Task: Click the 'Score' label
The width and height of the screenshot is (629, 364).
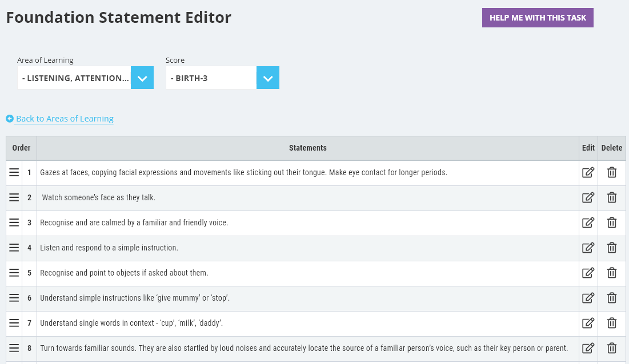Action: coord(175,60)
